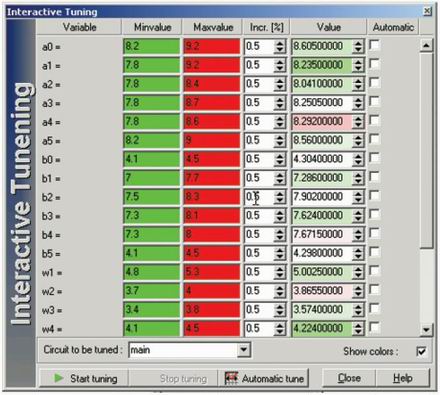Click the a2 Maxvalue field 8.4
The height and width of the screenshot is (395, 440).
coord(212,84)
